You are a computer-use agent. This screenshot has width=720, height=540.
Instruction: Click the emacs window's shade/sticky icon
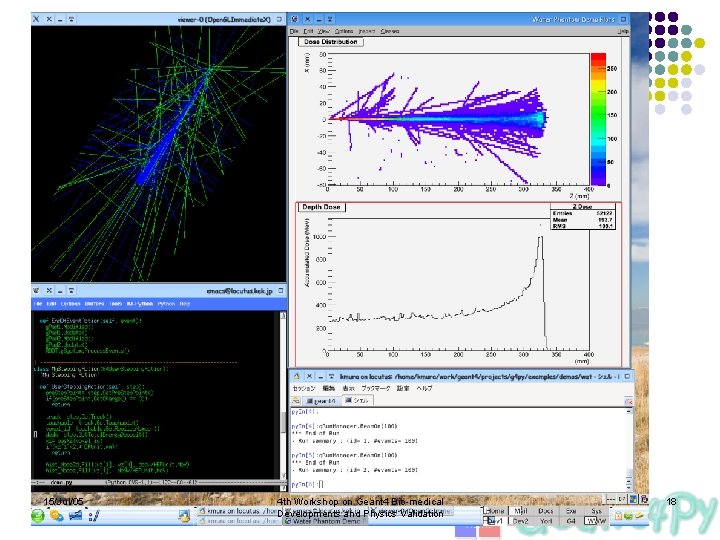tap(71, 291)
